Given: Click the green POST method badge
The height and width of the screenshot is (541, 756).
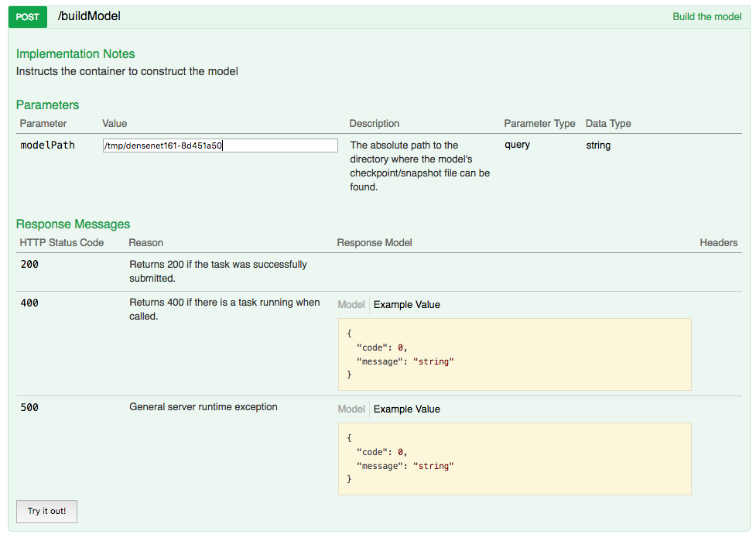Looking at the screenshot, I should [x=28, y=17].
